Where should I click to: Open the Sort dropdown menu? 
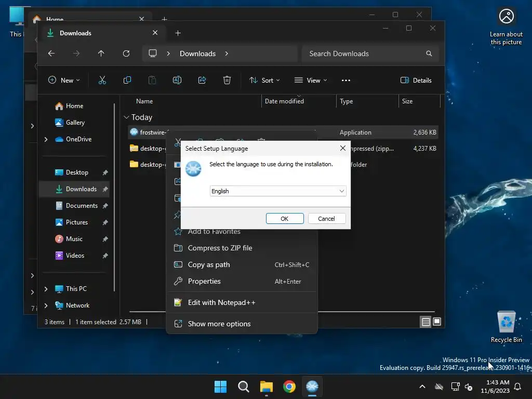click(x=264, y=81)
